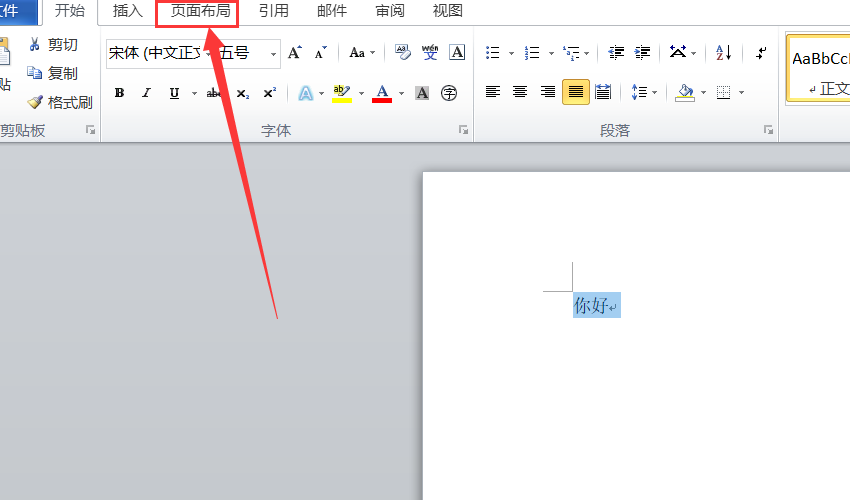Click the Sort A-Z icon
850x500 pixels.
pos(724,53)
